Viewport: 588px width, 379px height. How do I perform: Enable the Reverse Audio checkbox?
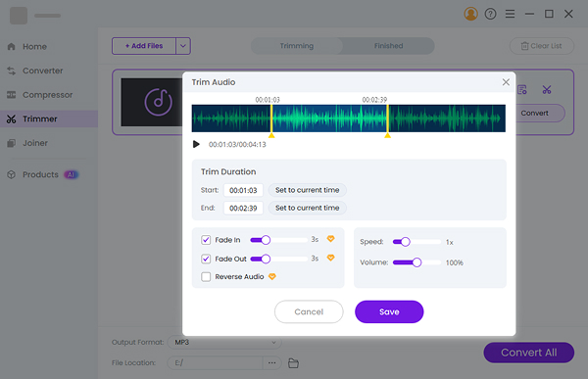206,276
